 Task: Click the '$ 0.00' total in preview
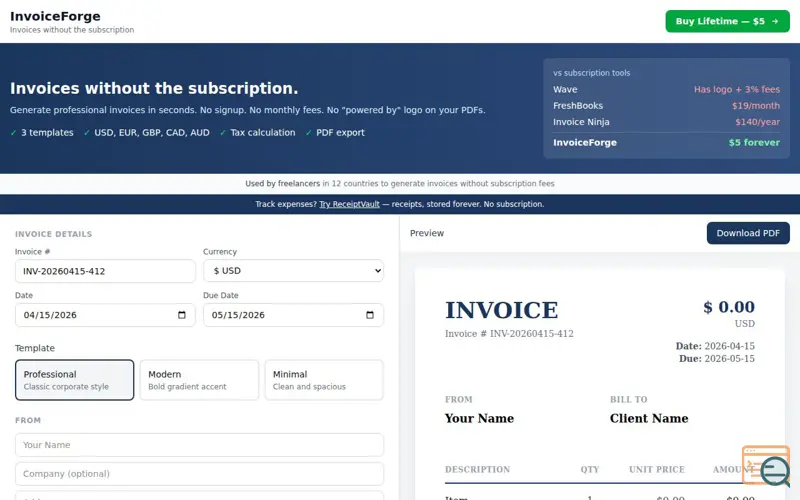pyautogui.click(x=729, y=307)
